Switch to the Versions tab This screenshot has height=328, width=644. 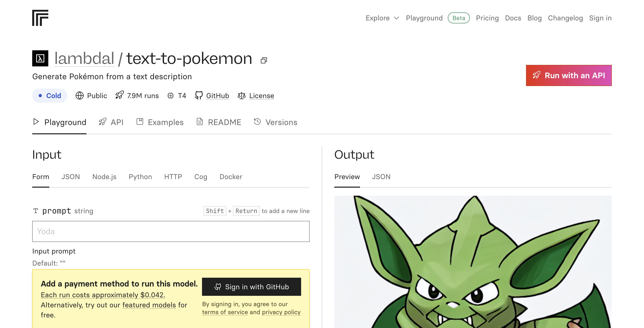pos(275,122)
